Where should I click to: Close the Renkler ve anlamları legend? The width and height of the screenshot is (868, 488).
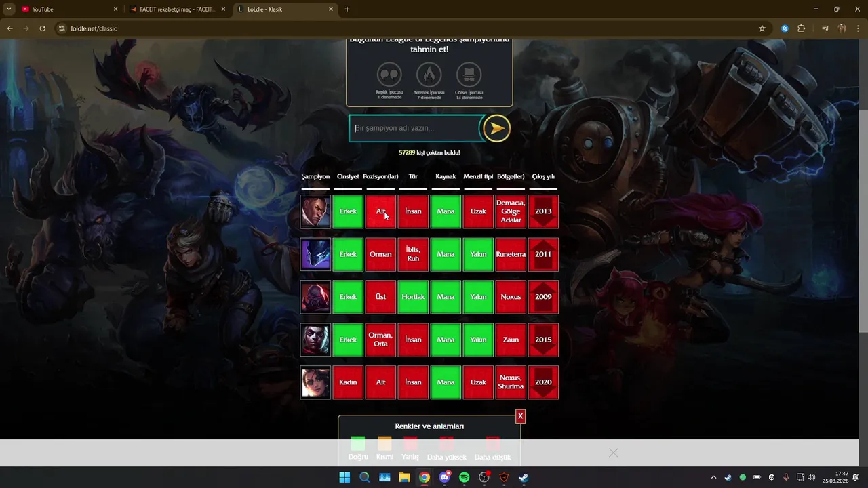click(x=520, y=416)
